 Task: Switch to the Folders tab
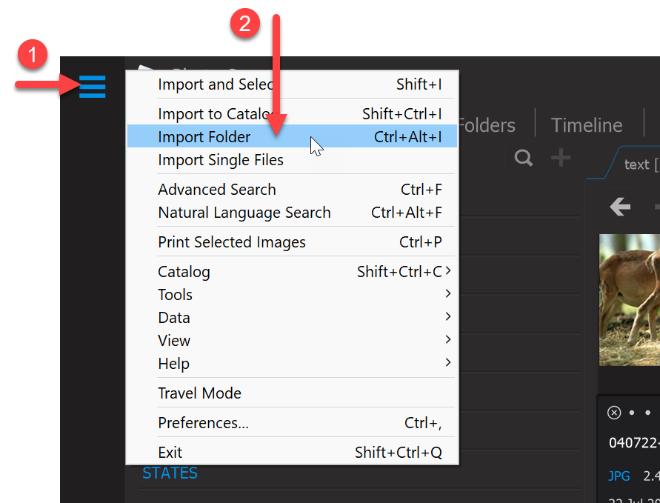487,125
